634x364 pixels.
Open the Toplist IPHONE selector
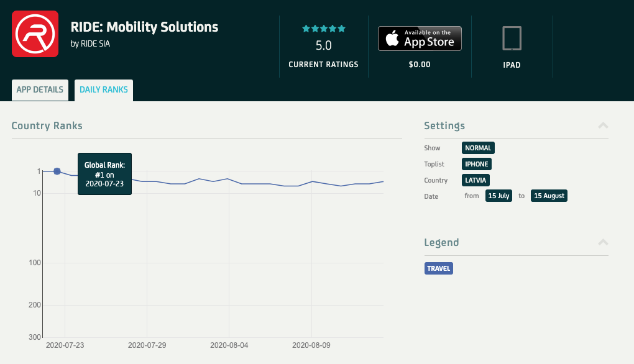(476, 164)
